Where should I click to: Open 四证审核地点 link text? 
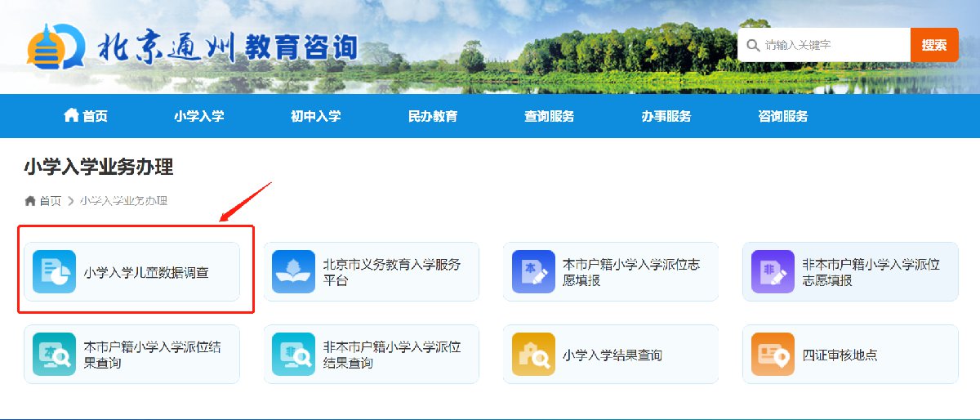click(840, 355)
